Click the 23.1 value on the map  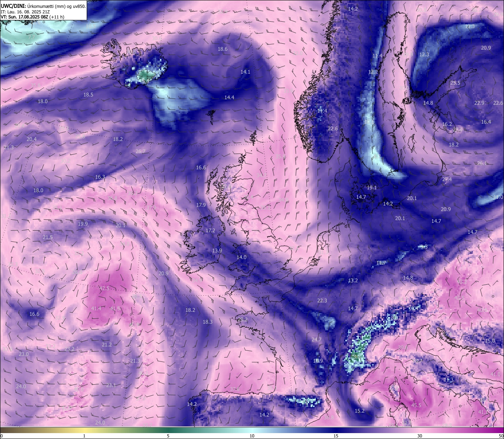click(111, 385)
